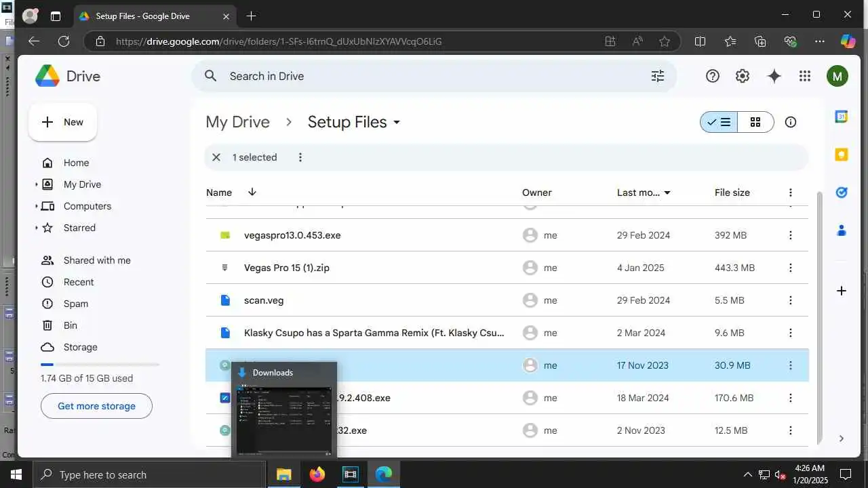
Task: Click the New button
Action: 62,122
